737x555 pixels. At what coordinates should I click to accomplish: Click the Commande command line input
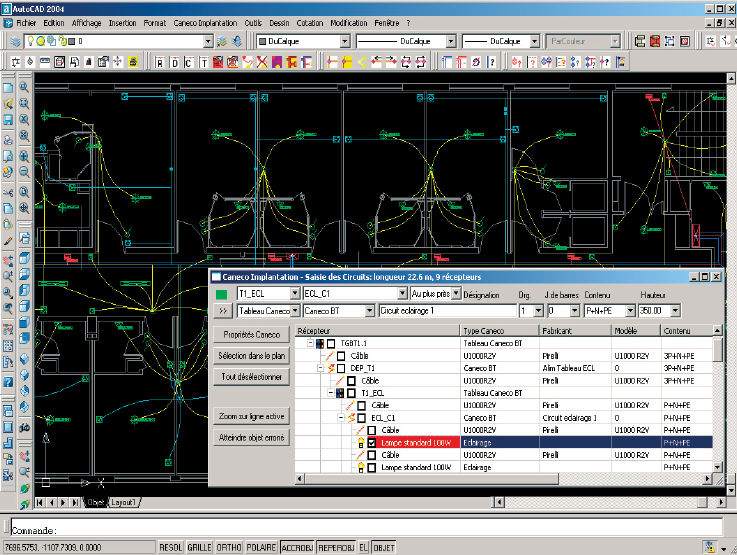click(367, 527)
